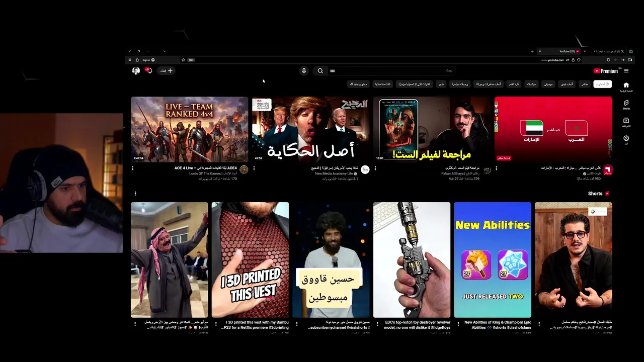Activate voice search microphone icon
This screenshot has height=362, width=644.
coord(304,71)
